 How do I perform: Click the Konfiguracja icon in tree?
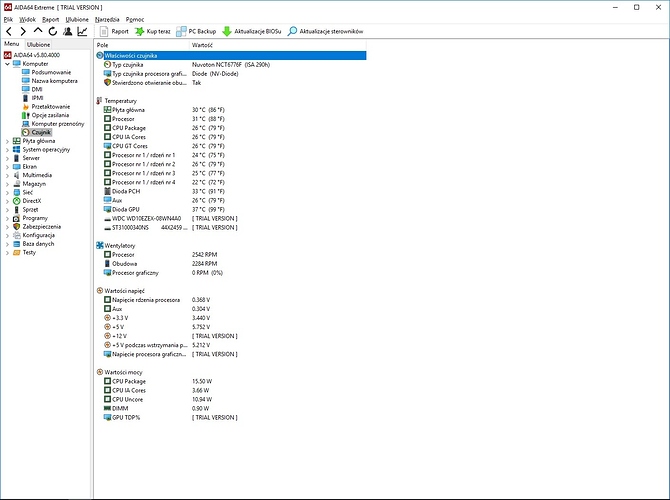(x=17, y=235)
